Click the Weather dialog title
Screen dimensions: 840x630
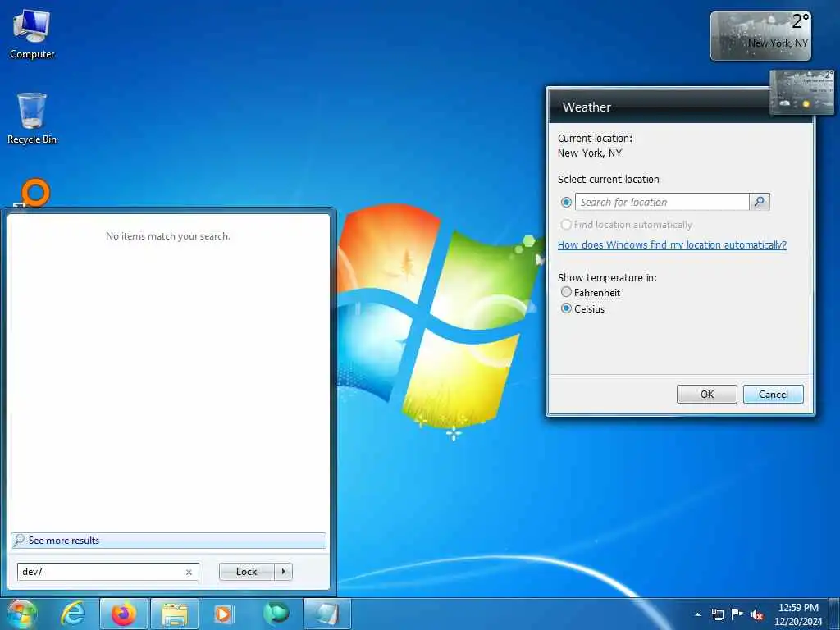(587, 107)
